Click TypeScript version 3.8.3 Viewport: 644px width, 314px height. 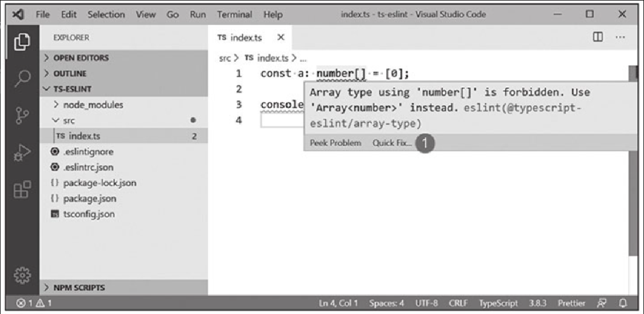[x=538, y=304]
